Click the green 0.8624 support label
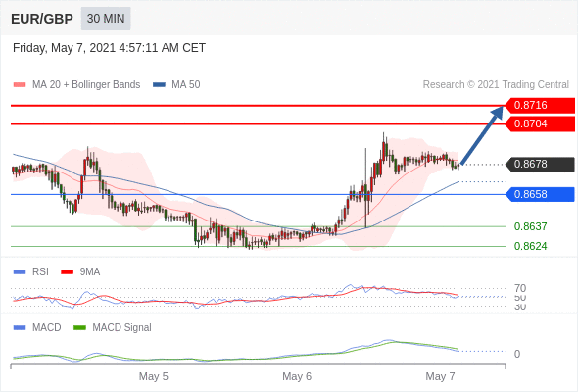This screenshot has height=392, width=578. pyautogui.click(x=530, y=246)
